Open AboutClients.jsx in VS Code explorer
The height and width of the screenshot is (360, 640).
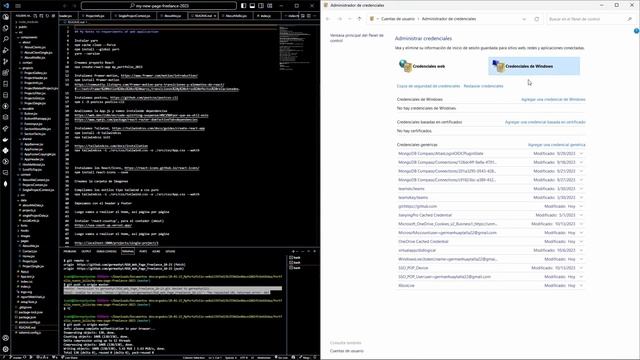coord(35,47)
